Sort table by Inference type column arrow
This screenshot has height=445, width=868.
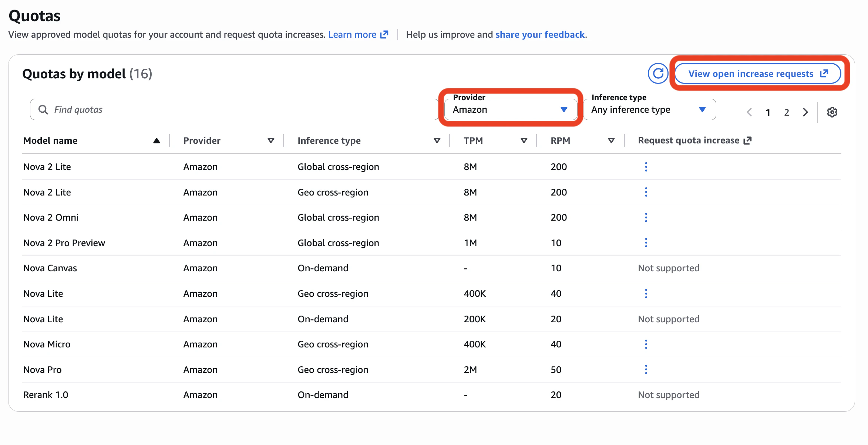(437, 140)
